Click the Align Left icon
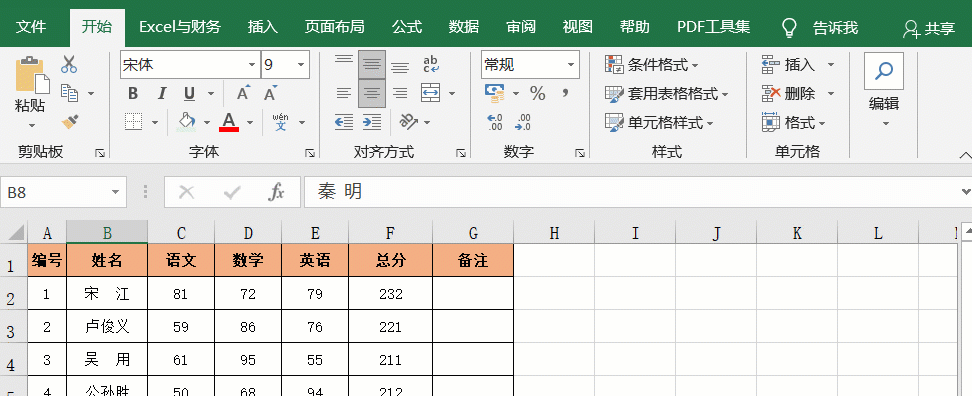Image resolution: width=972 pixels, height=396 pixels. click(x=343, y=94)
